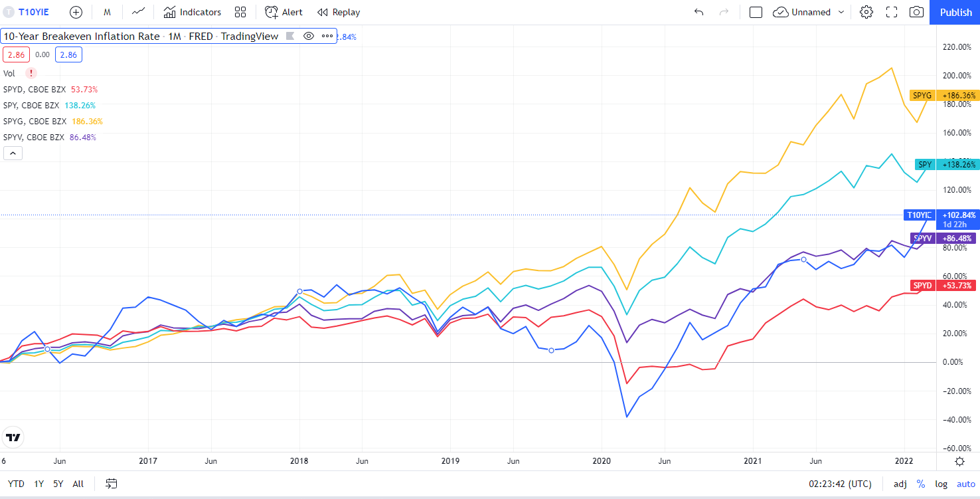Click the SPYV +86.48% scale label
Image resolution: width=980 pixels, height=499 pixels.
tap(943, 238)
